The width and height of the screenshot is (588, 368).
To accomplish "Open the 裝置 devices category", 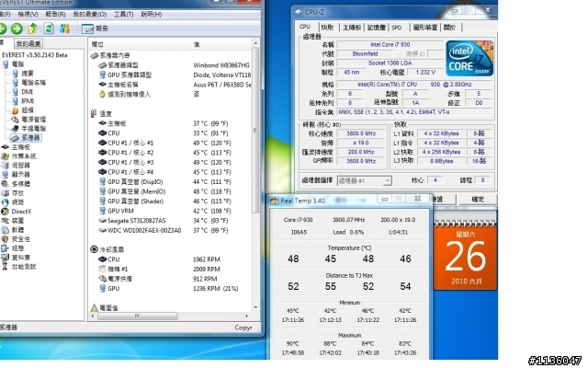I will point(13,221).
